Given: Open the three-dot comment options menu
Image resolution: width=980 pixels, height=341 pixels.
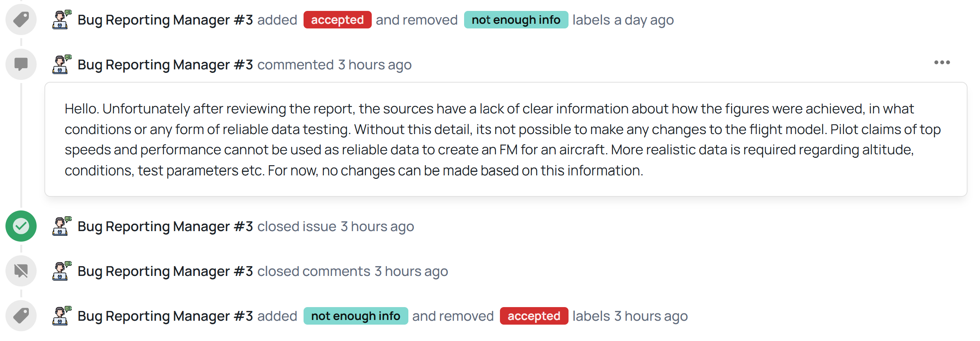Looking at the screenshot, I should [x=942, y=62].
